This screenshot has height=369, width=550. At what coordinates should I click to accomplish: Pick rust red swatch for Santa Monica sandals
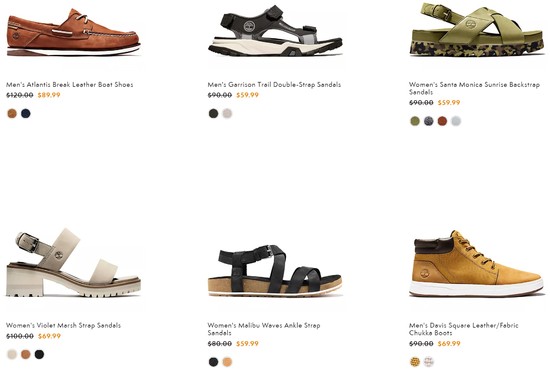point(442,121)
